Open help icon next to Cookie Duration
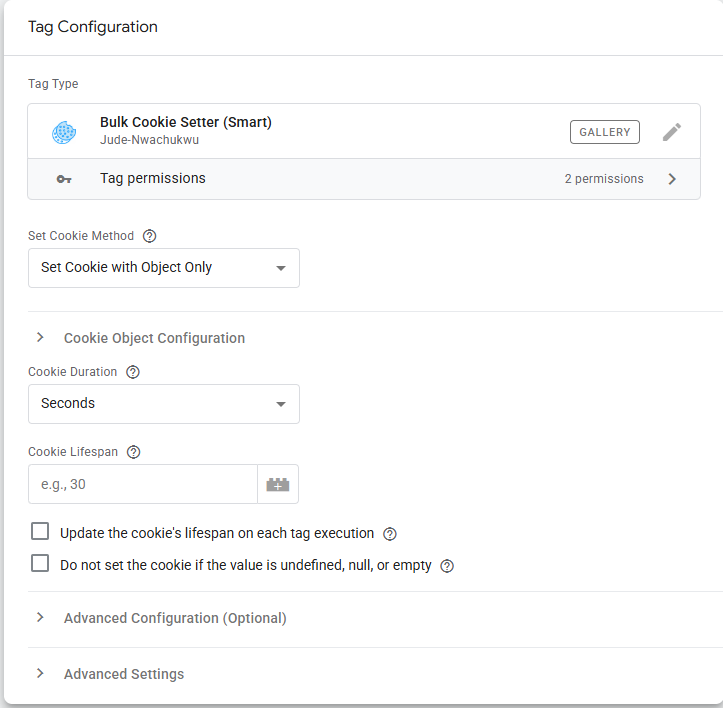This screenshot has width=723, height=708. [133, 372]
